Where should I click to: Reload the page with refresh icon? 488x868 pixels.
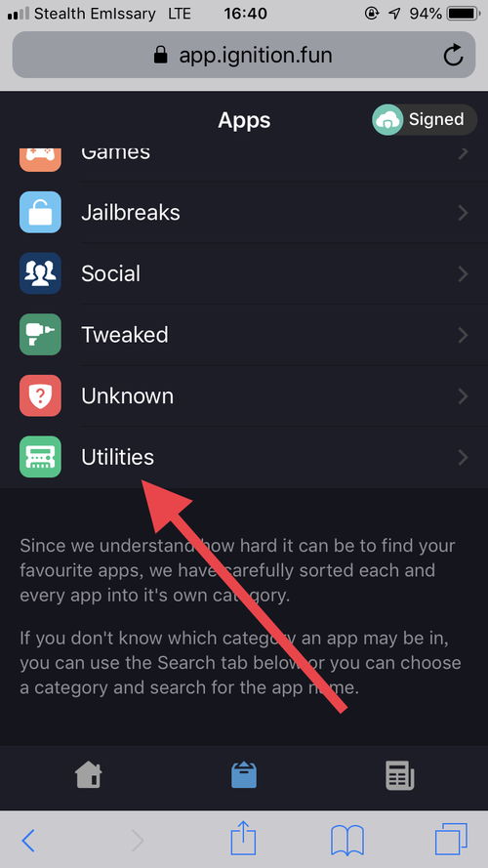click(x=453, y=55)
